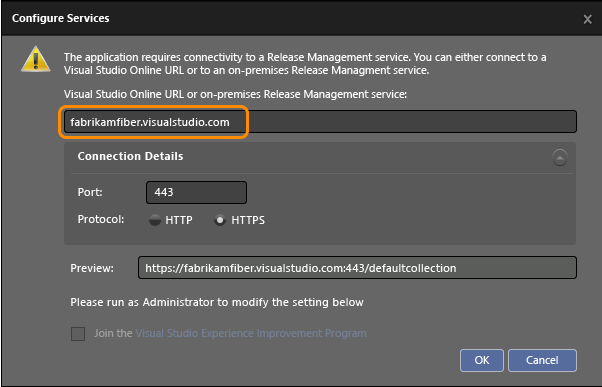Focus the Release Management service URL field

tap(320, 122)
